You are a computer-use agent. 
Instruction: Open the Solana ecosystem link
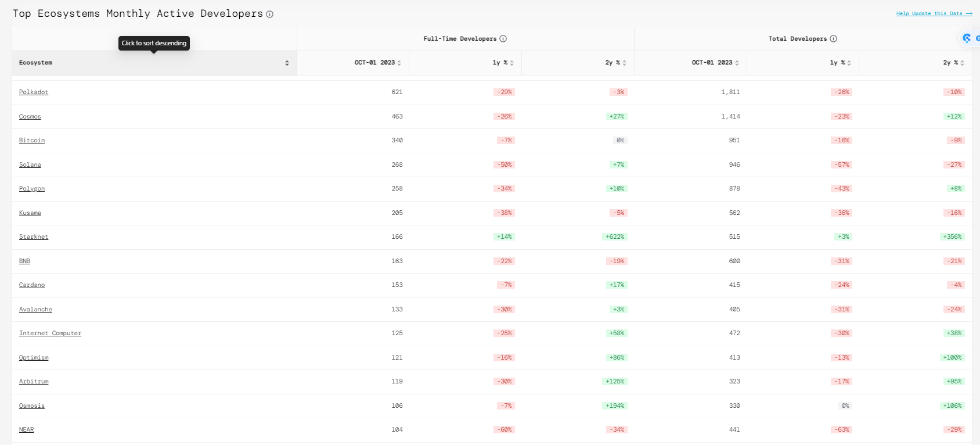click(30, 165)
